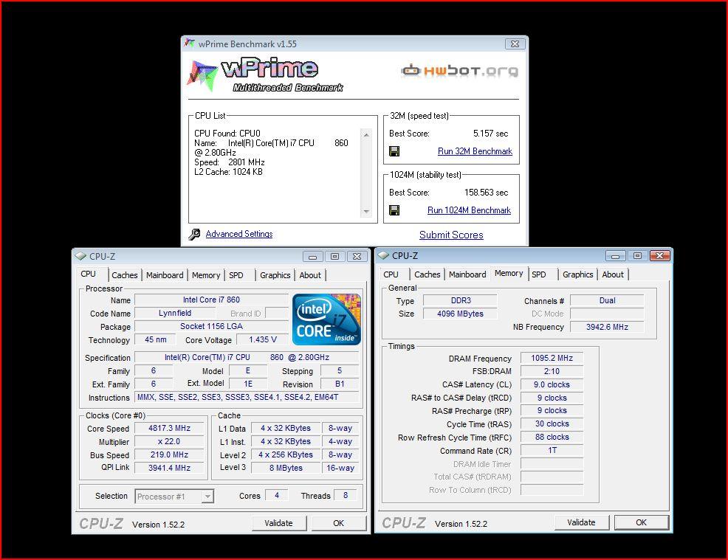Click left CPU-Z title bar icon
728x560 pixels.
(80, 256)
